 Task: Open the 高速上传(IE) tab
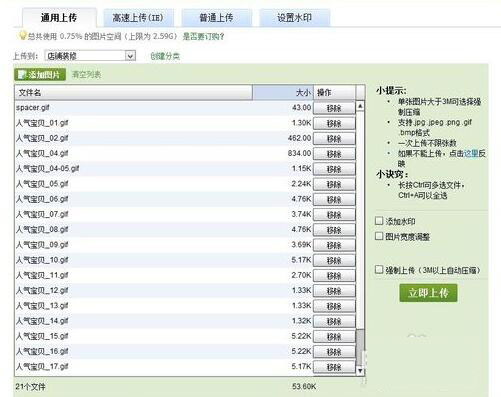(138, 18)
